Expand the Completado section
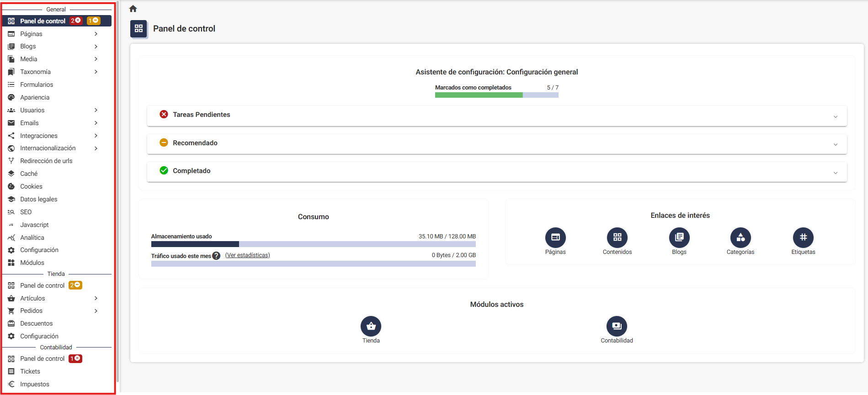This screenshot has width=868, height=395. (x=497, y=171)
